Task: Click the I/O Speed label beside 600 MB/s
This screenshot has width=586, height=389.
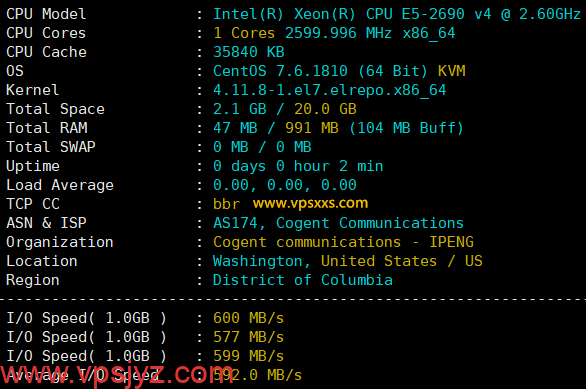Action: tap(86, 318)
